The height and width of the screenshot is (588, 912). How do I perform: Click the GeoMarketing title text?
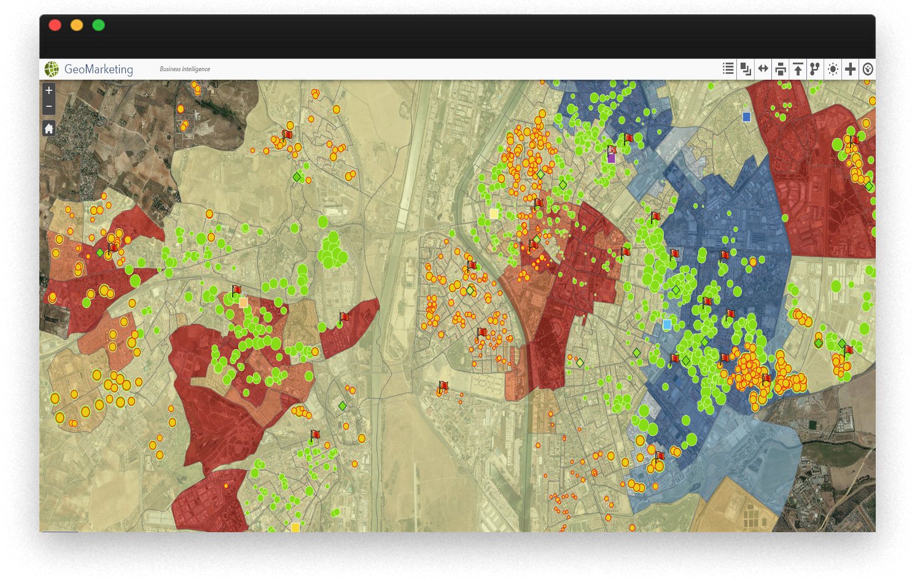pyautogui.click(x=98, y=69)
